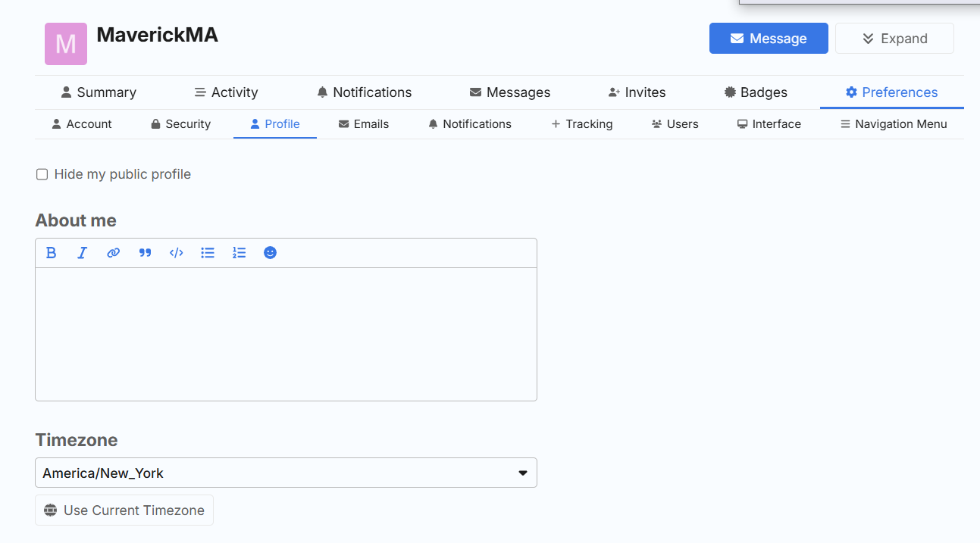This screenshot has width=980, height=543.
Task: Click the MaverickMA avatar image
Action: click(x=66, y=44)
